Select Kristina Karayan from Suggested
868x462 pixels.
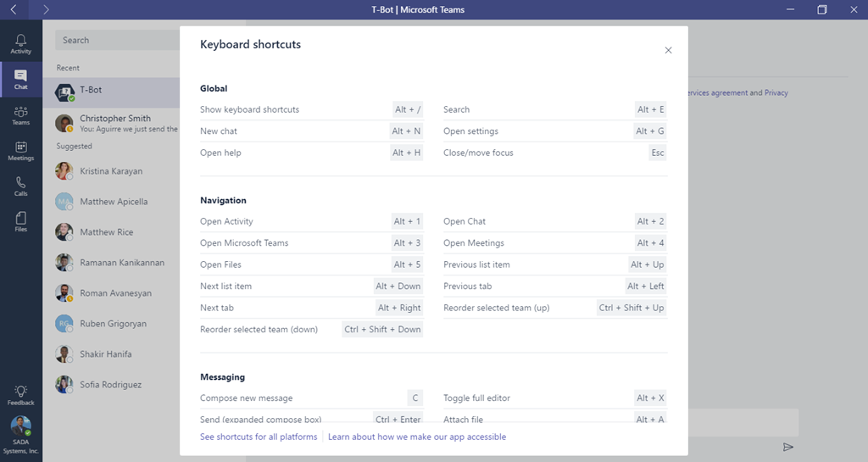pos(111,171)
